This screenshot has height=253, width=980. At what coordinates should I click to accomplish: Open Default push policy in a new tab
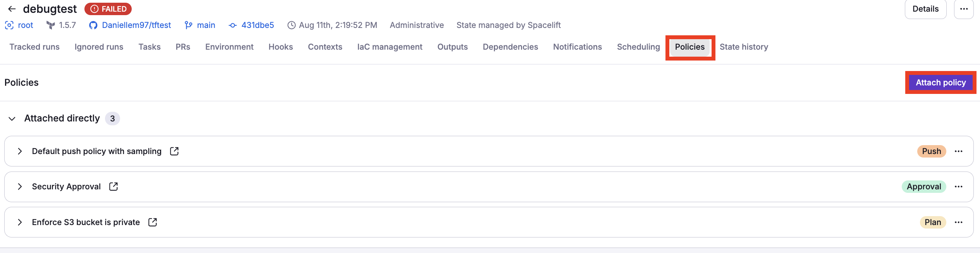click(175, 151)
